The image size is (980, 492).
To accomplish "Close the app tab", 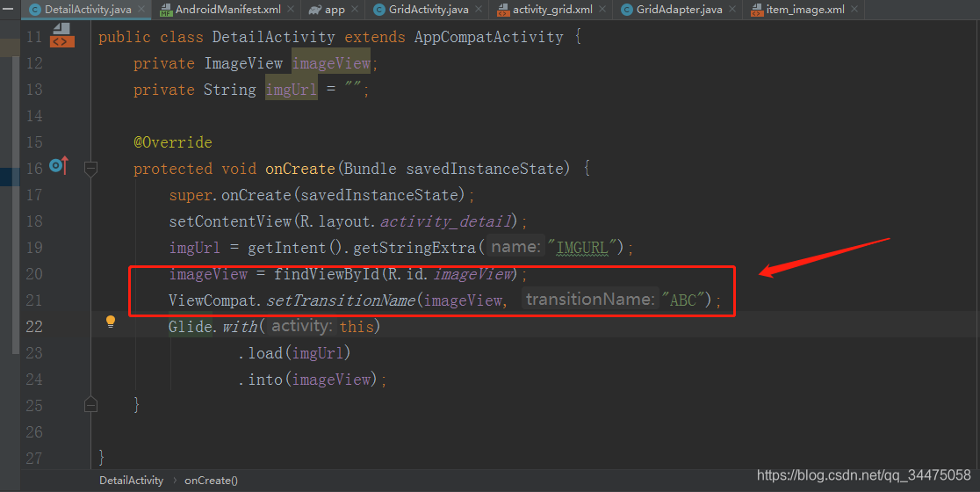I will click(355, 10).
